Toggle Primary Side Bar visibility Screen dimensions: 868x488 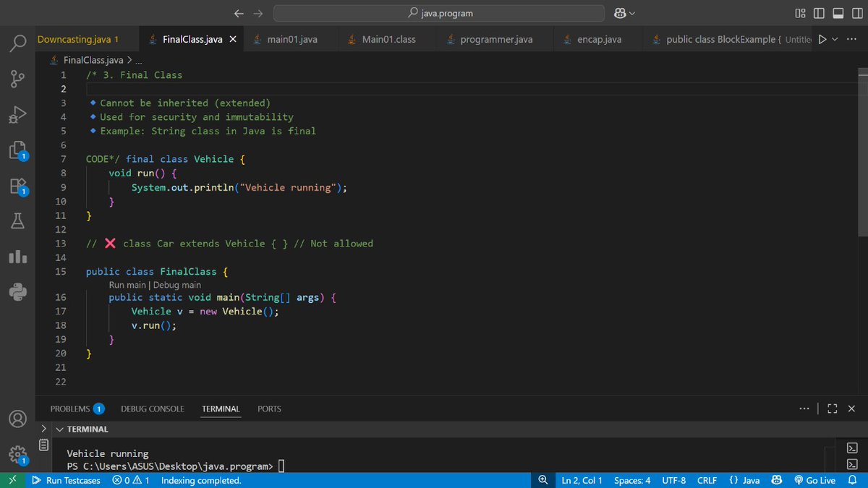[819, 13]
